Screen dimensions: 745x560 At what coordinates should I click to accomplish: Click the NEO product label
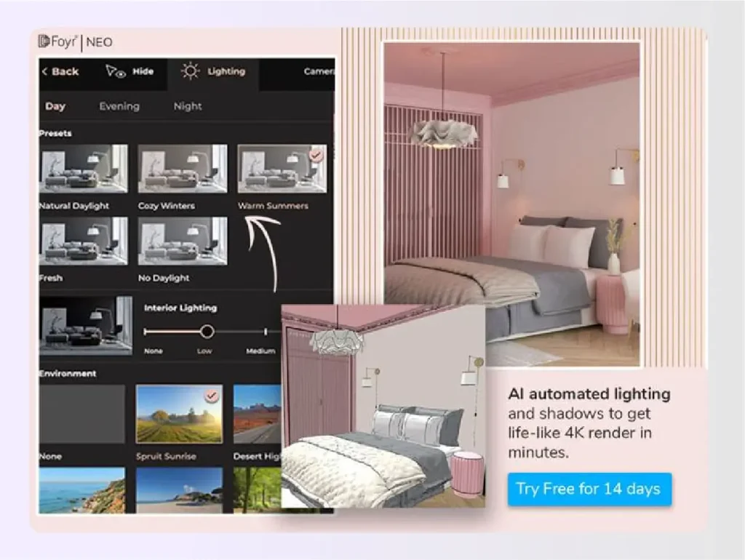click(99, 42)
